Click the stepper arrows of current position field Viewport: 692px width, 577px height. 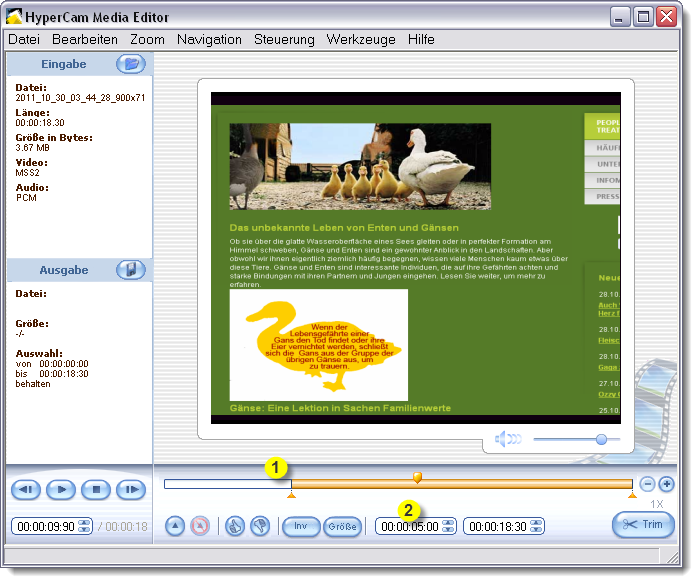pos(84,526)
